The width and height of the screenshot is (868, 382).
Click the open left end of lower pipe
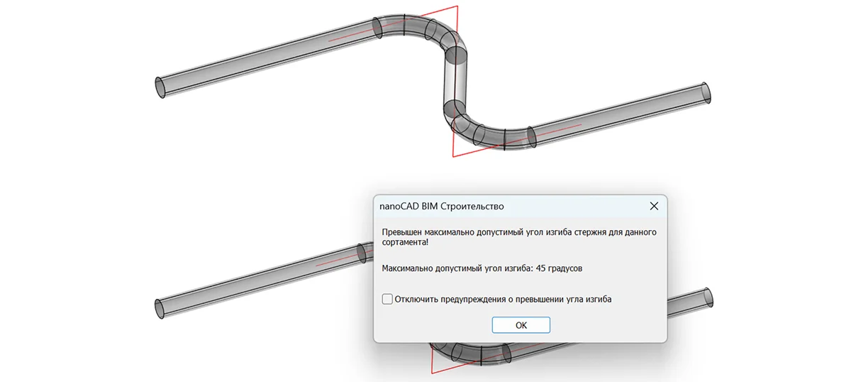point(160,309)
